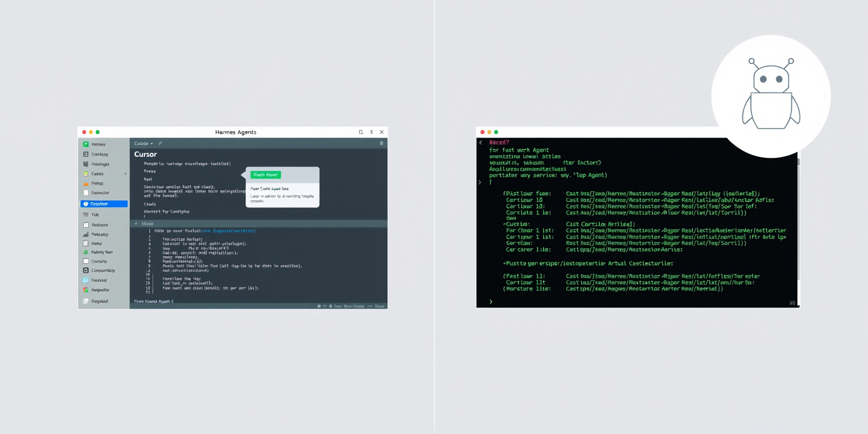This screenshot has height=434, width=868.
Task: Click the last sidebar item at bottom
Action: point(96,301)
